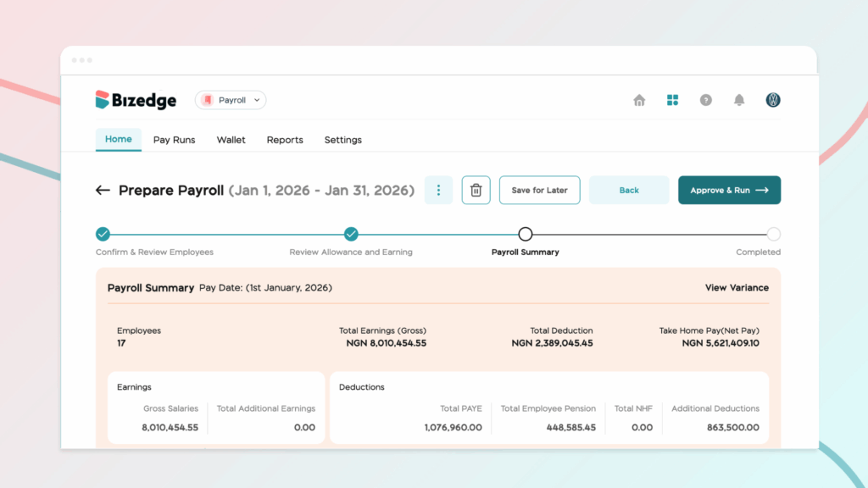Click the help question mark icon
Screen dimensions: 868x488
(x=705, y=100)
